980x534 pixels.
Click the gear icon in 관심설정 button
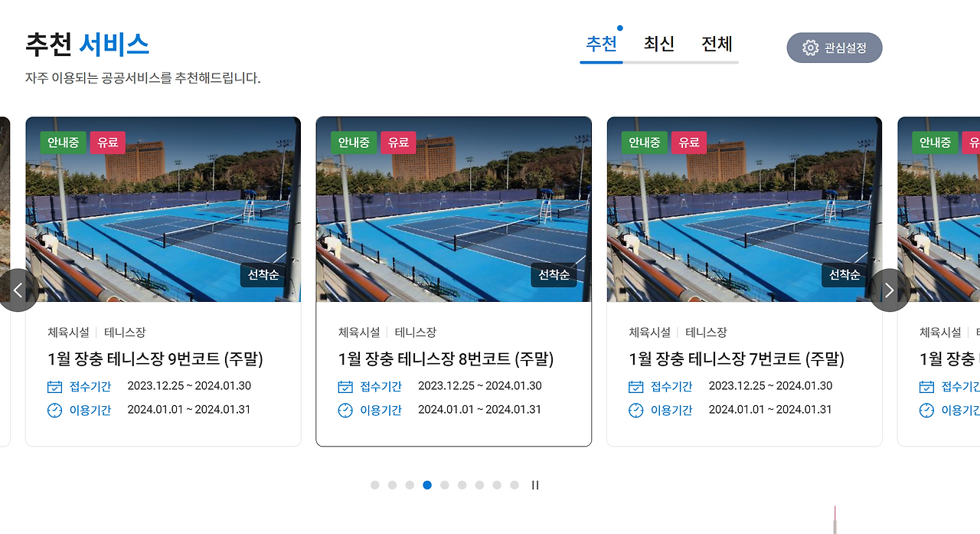810,48
